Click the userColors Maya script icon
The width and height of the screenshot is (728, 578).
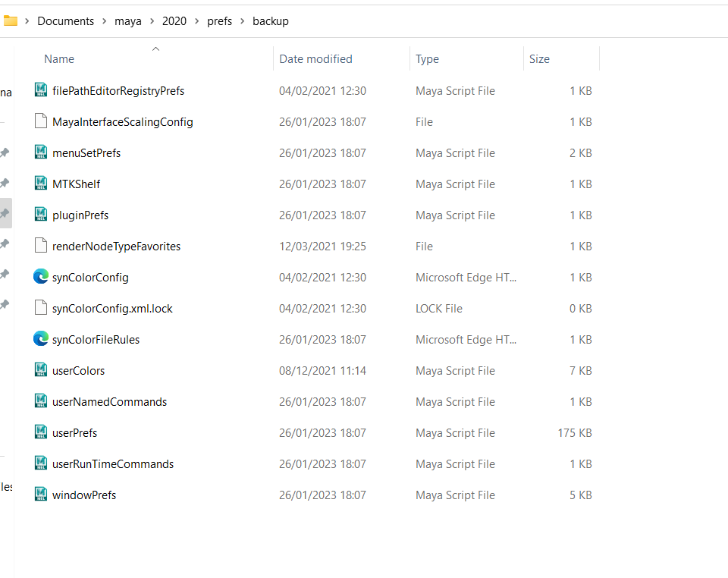[x=41, y=369]
